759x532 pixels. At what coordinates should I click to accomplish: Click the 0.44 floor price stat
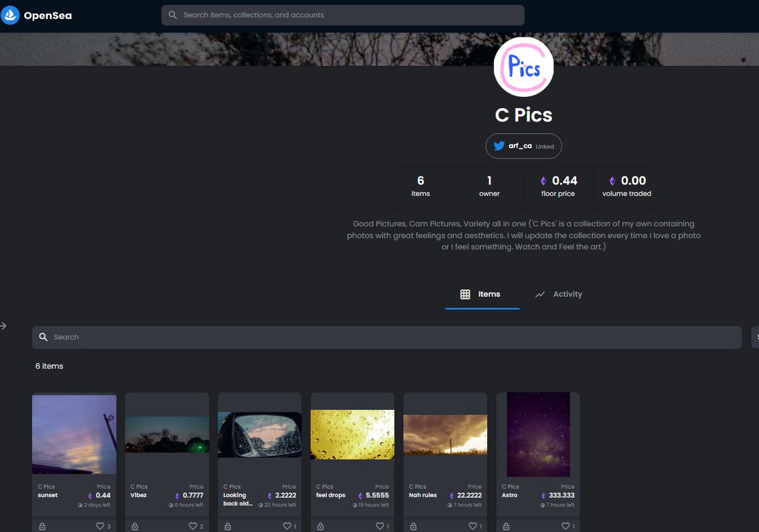558,187
